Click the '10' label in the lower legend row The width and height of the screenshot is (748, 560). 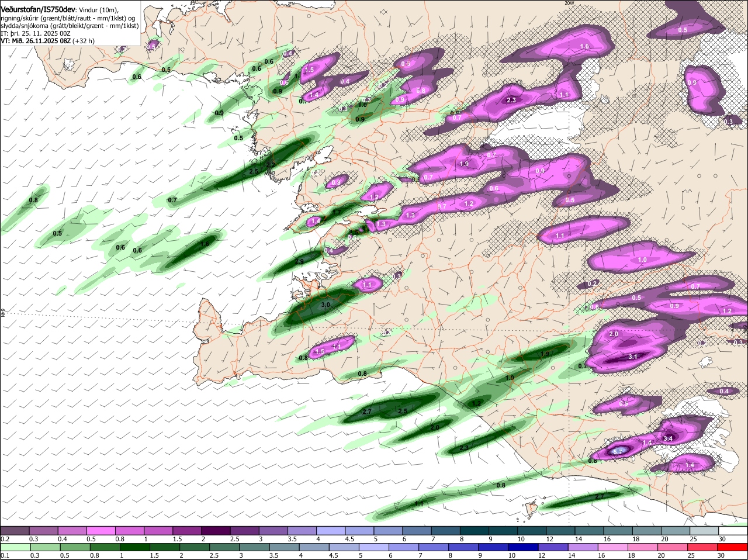pos(511,555)
